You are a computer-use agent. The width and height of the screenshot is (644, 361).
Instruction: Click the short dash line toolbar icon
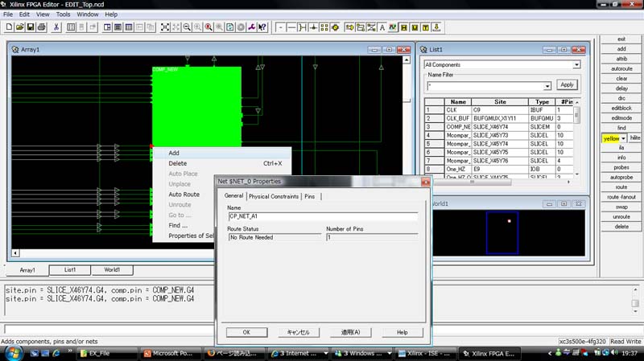coord(280,27)
